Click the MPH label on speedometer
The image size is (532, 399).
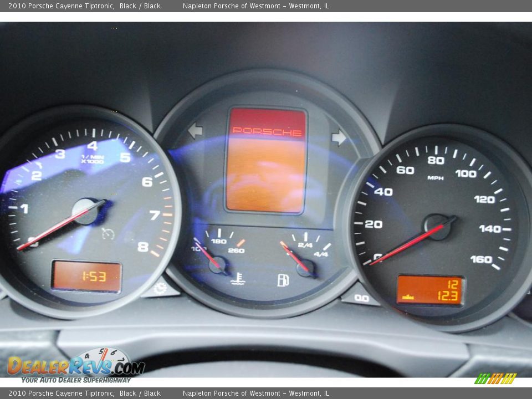pos(436,178)
